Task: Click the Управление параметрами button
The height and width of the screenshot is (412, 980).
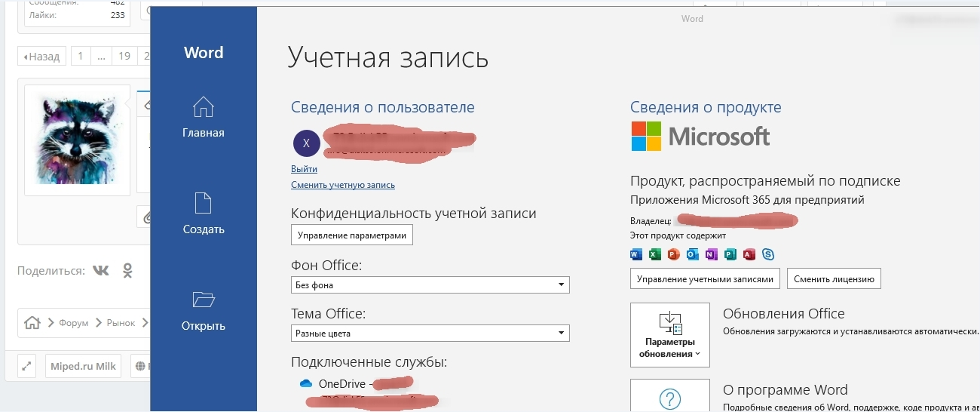Action: coord(352,235)
